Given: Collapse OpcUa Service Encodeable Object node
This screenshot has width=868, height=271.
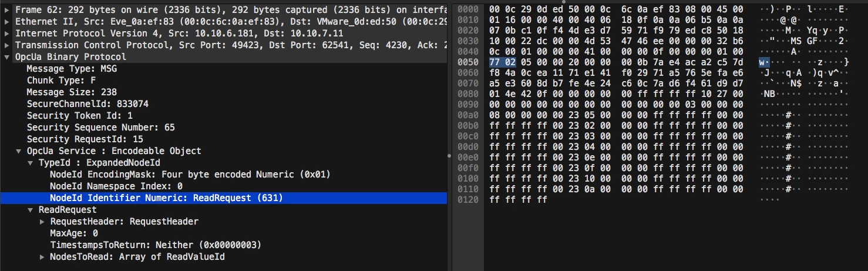Looking at the screenshot, I should (x=19, y=151).
